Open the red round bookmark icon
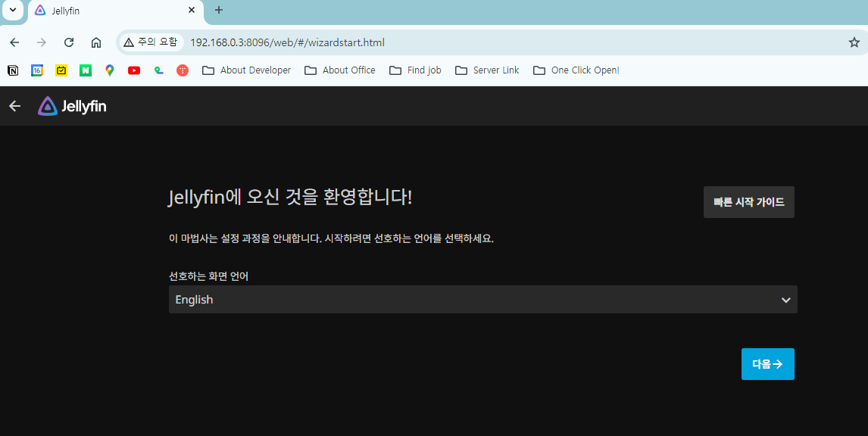The height and width of the screenshot is (436, 868). pos(183,70)
